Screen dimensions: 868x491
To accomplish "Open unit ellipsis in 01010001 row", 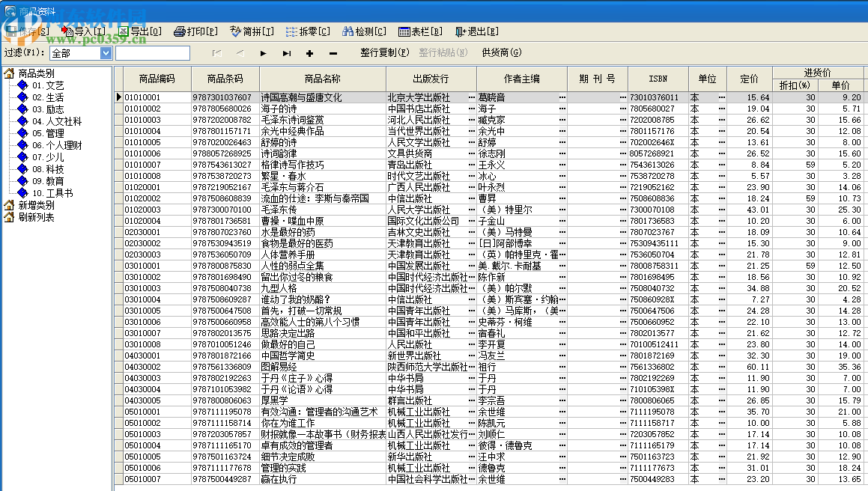I will (721, 97).
